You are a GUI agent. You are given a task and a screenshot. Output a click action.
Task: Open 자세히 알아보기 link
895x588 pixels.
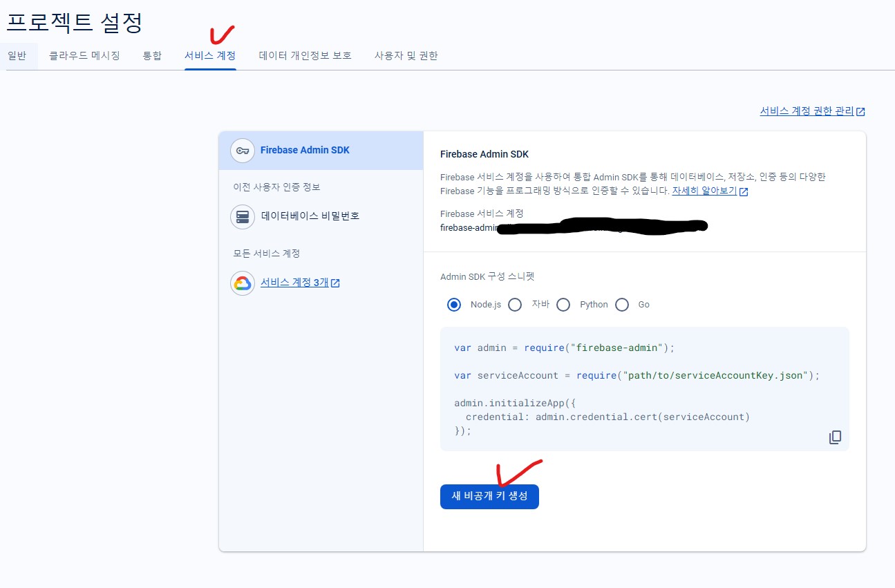point(704,191)
